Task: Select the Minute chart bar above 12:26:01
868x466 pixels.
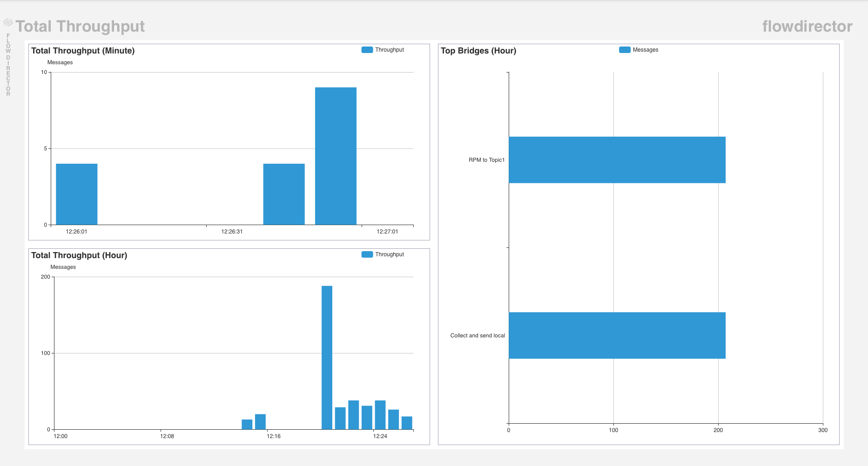Action: click(77, 194)
